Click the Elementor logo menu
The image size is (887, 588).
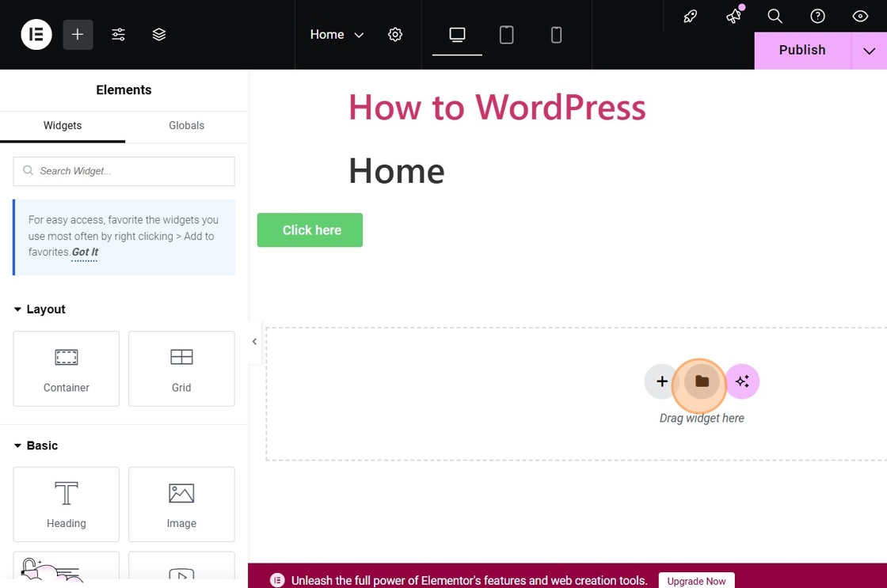point(36,35)
